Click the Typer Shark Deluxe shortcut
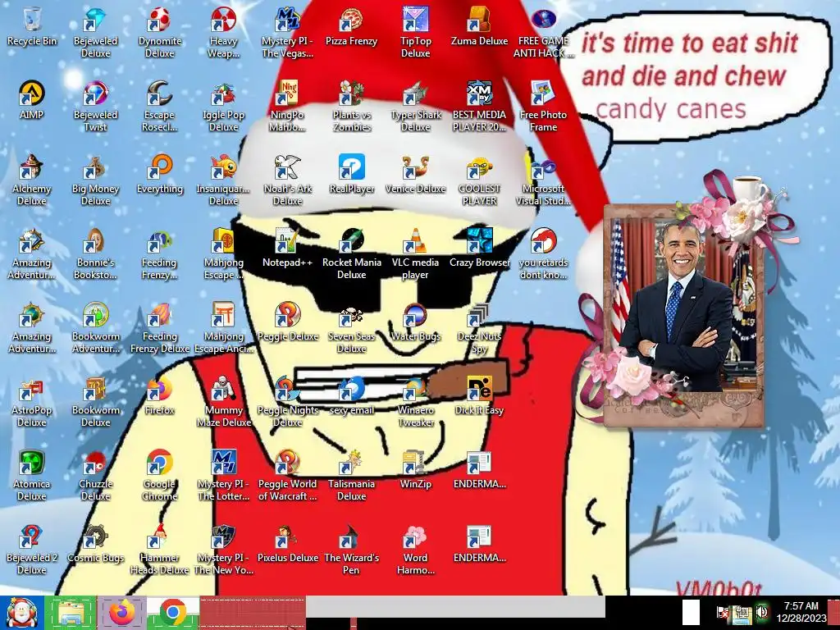The width and height of the screenshot is (840, 630). click(x=415, y=106)
